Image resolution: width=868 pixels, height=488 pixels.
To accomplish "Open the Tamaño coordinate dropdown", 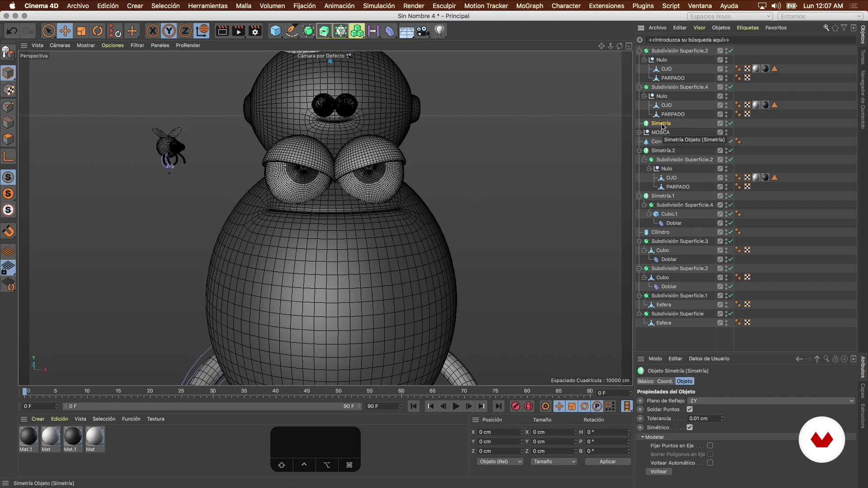I will [554, 462].
